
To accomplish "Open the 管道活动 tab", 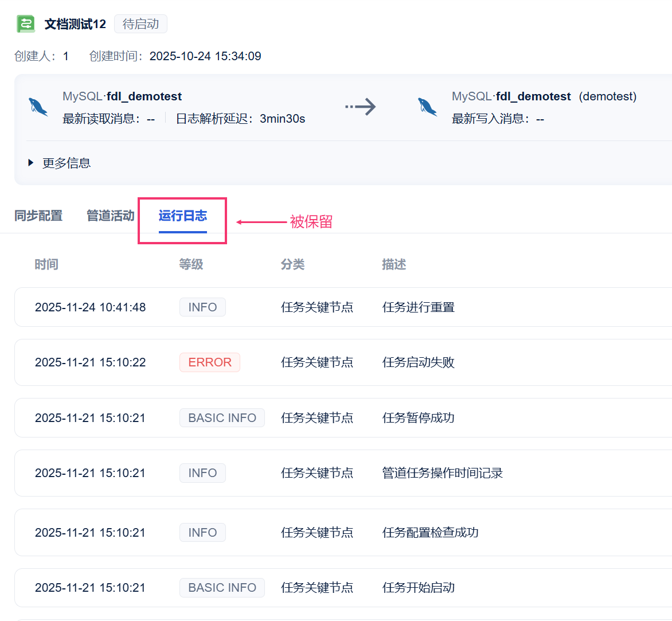I will click(x=110, y=216).
